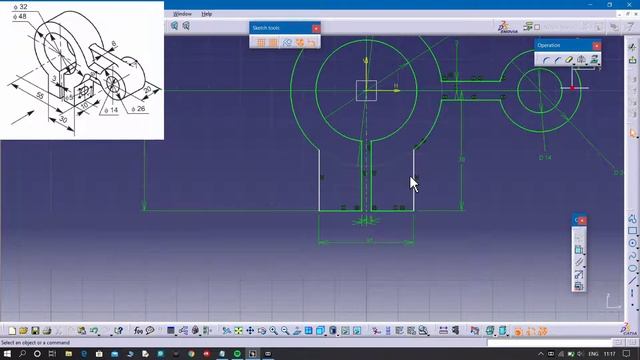
Task: Toggle Snap to Point in Sketch tools
Action: [x=273, y=42]
